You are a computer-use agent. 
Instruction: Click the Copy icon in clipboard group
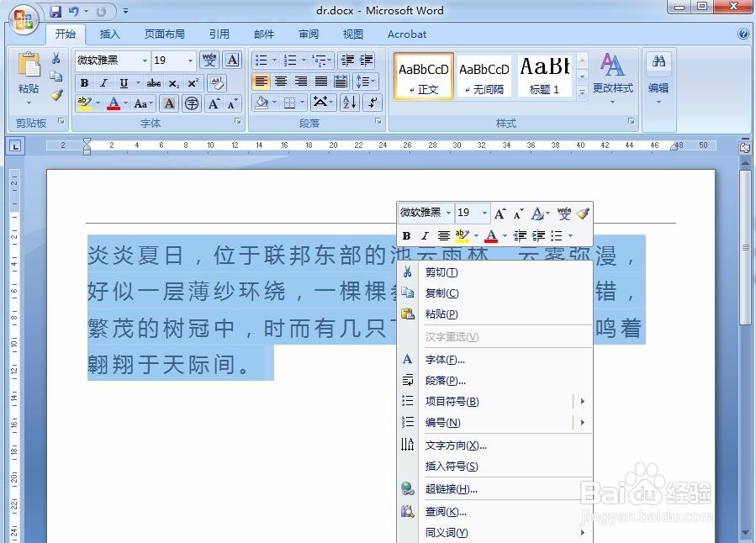click(56, 76)
